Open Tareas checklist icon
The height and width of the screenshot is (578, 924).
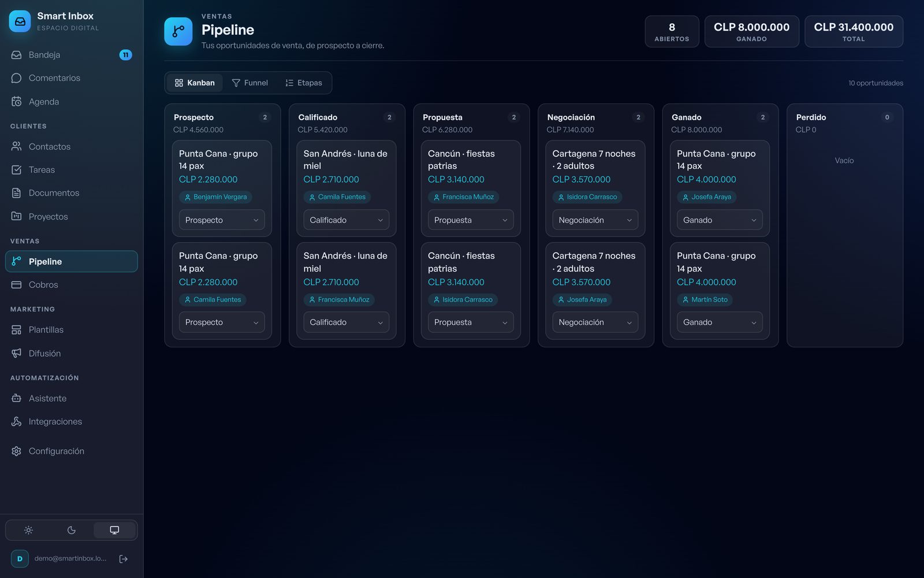point(16,170)
